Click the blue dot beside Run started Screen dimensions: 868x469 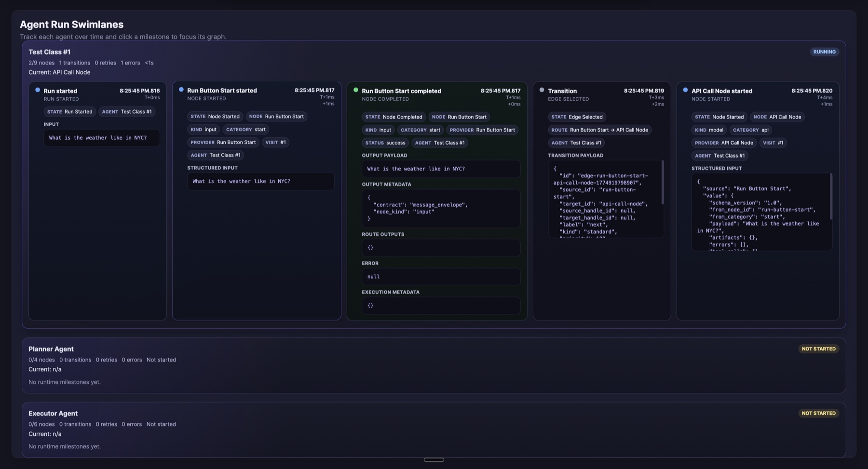click(38, 90)
